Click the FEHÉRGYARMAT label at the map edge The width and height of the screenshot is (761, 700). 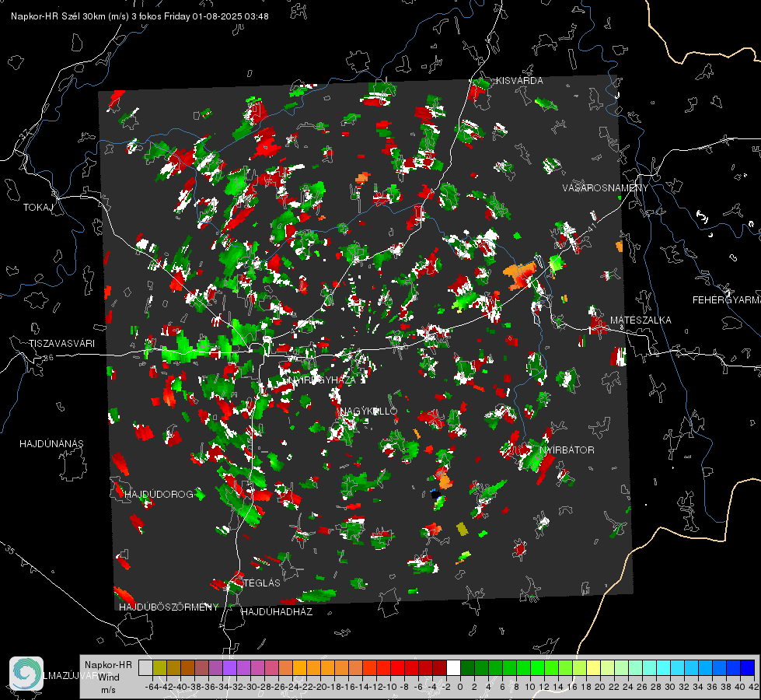tap(727, 300)
